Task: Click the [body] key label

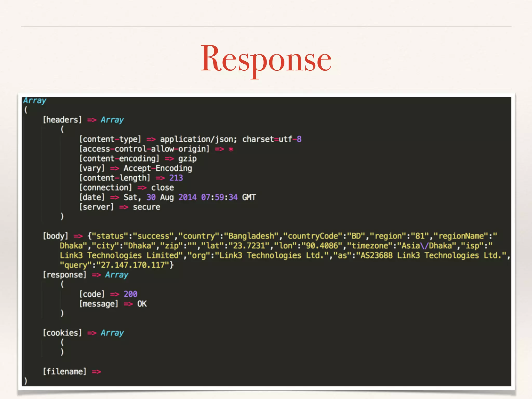Action: pos(55,236)
